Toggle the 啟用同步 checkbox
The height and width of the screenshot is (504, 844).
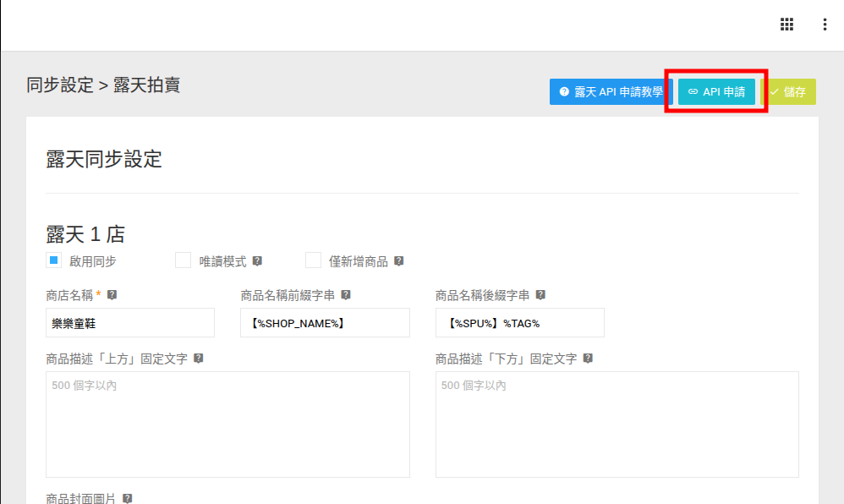54,260
